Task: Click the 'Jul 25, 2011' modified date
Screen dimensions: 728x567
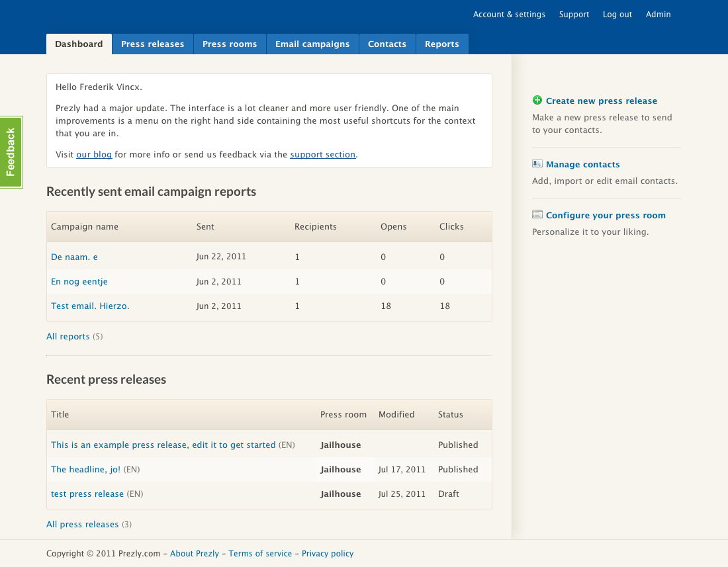Action: (x=402, y=494)
